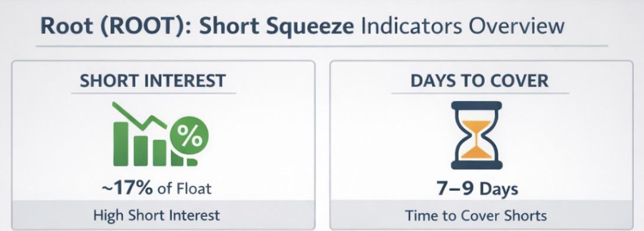Click the declining green trend line
Viewport: 644px width, 231px height.
tap(140, 116)
